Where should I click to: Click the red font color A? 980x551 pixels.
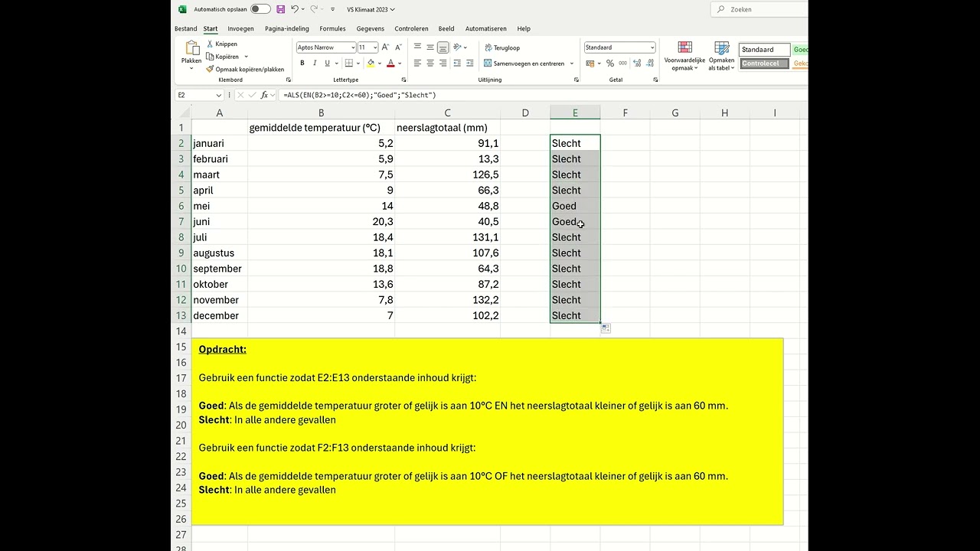390,64
